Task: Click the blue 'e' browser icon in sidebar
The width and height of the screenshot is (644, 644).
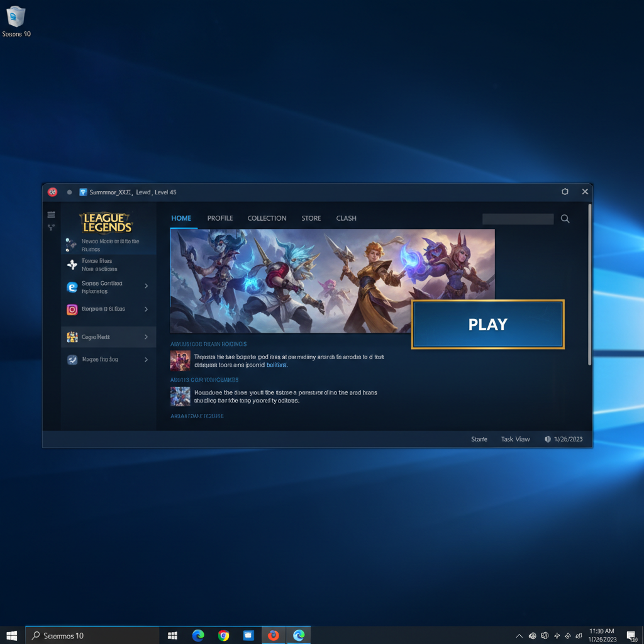Action: [73, 287]
